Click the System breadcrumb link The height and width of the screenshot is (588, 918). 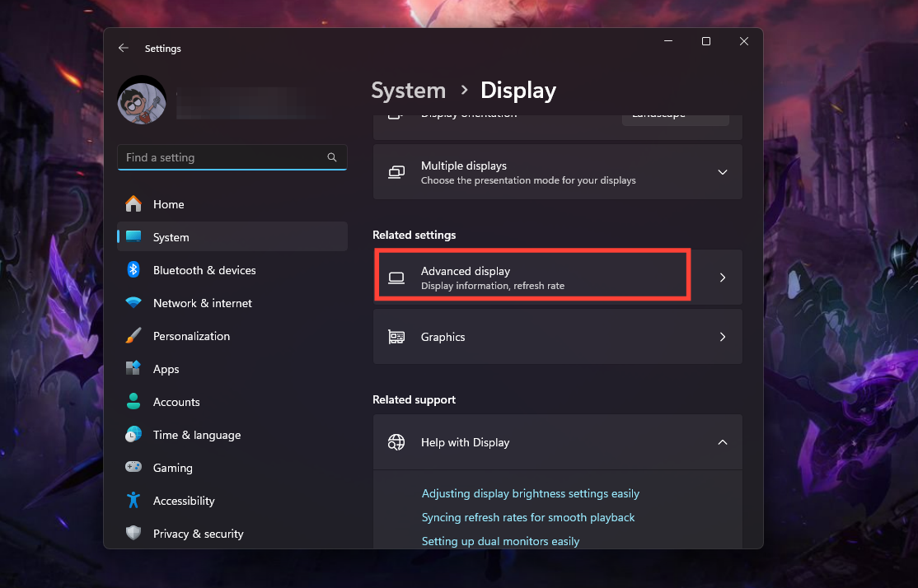pyautogui.click(x=409, y=91)
